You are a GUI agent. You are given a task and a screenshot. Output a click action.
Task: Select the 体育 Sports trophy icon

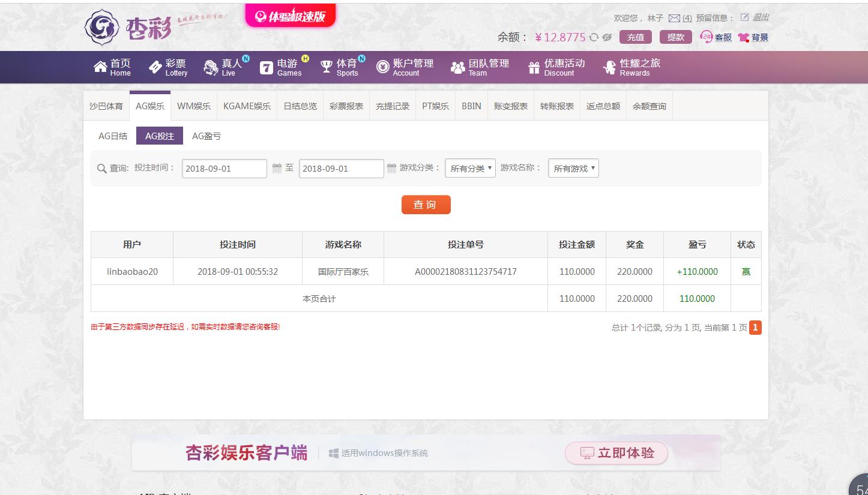pos(326,66)
